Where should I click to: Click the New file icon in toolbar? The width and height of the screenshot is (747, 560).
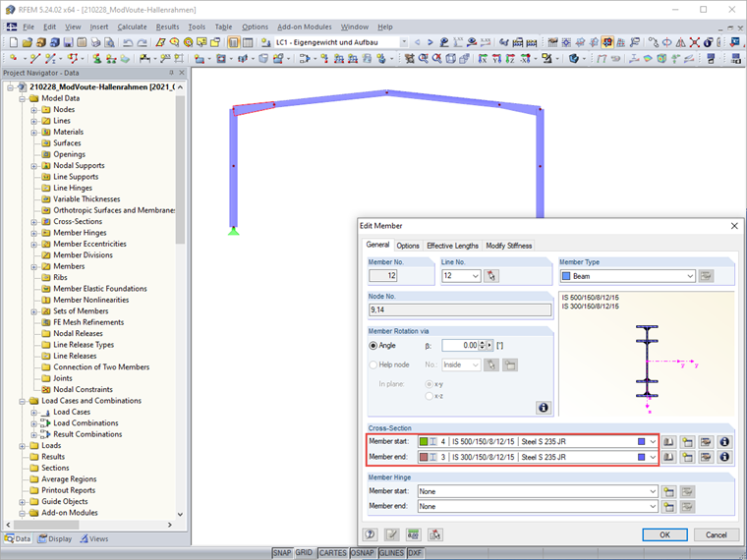pyautogui.click(x=14, y=42)
